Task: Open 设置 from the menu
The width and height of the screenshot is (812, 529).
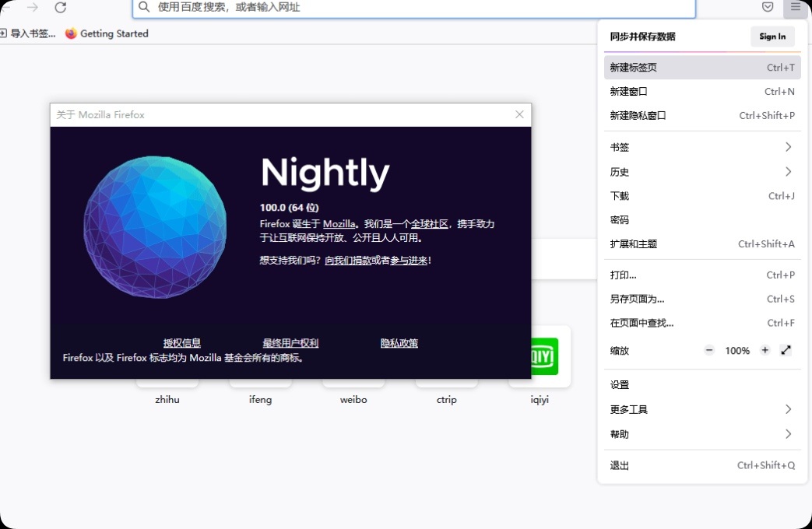Action: [x=620, y=384]
